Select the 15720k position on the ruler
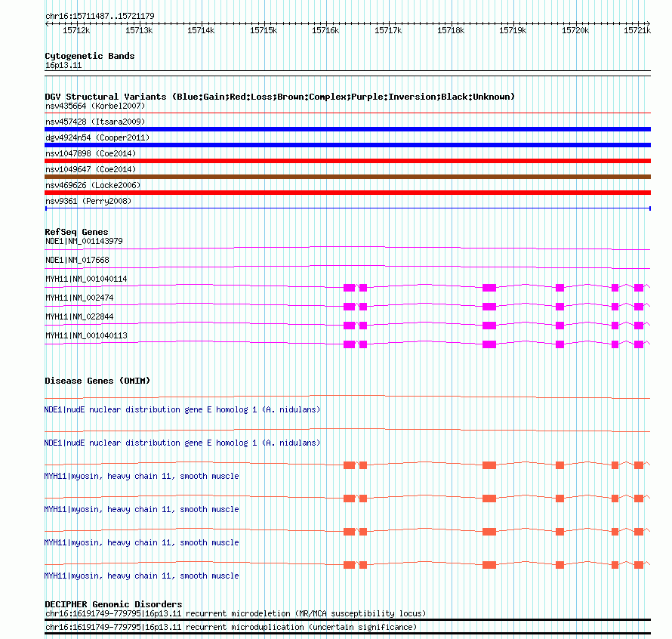Viewport: 672px width, 639px height. click(x=575, y=30)
